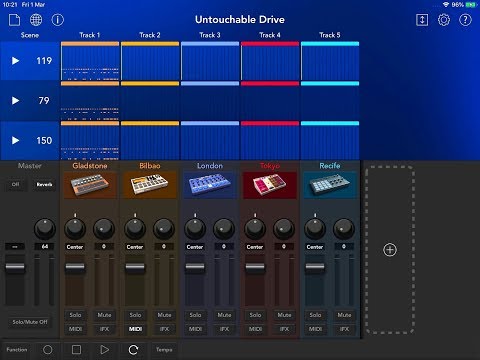Select the Tokyo gadget thumbnail
480x360 pixels.
[x=270, y=185]
